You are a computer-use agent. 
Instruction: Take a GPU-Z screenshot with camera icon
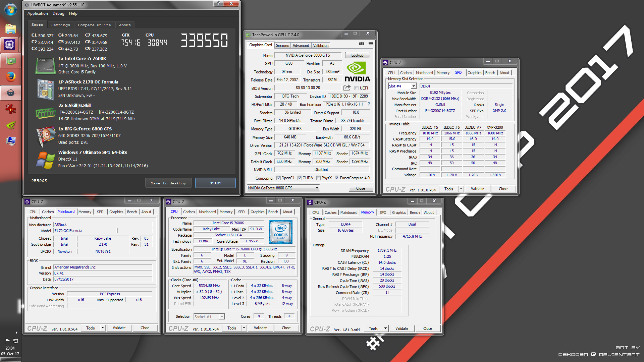(x=361, y=44)
